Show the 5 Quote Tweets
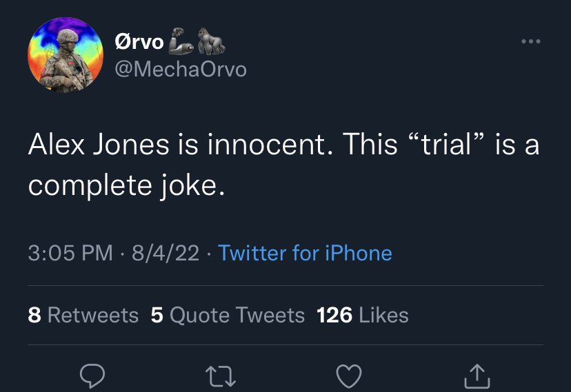 228,315
